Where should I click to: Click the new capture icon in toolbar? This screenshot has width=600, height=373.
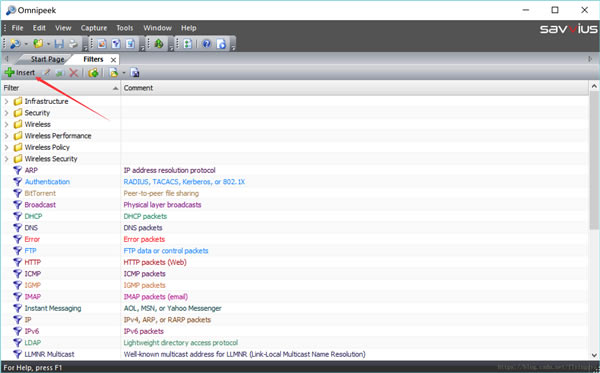[x=15, y=44]
